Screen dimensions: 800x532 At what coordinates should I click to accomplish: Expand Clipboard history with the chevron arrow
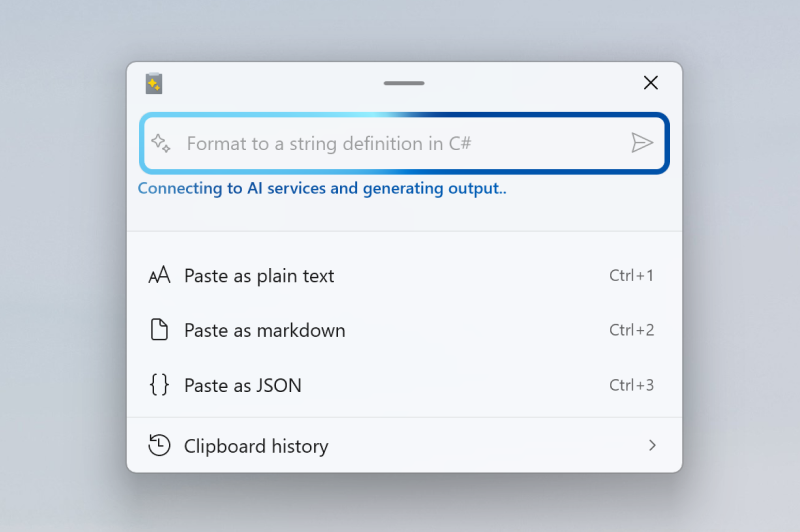click(652, 445)
